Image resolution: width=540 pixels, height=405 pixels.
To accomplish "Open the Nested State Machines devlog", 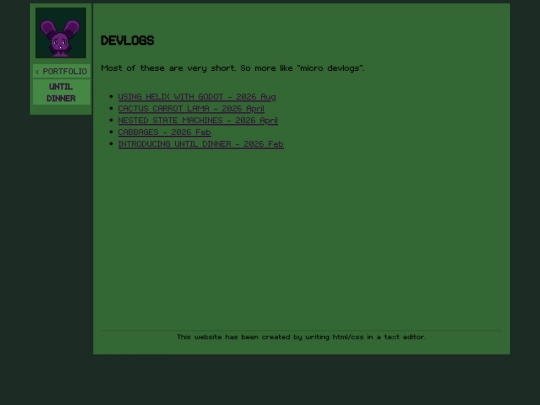I will (198, 120).
